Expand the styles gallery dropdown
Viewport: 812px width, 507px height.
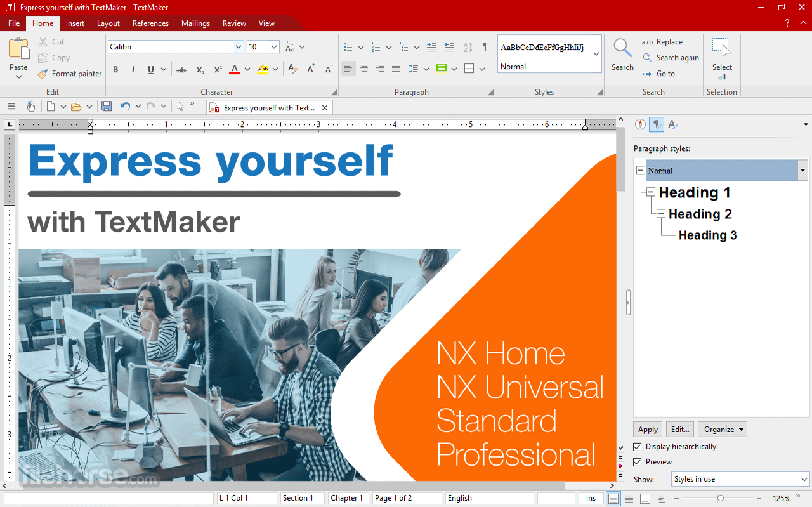(x=596, y=54)
